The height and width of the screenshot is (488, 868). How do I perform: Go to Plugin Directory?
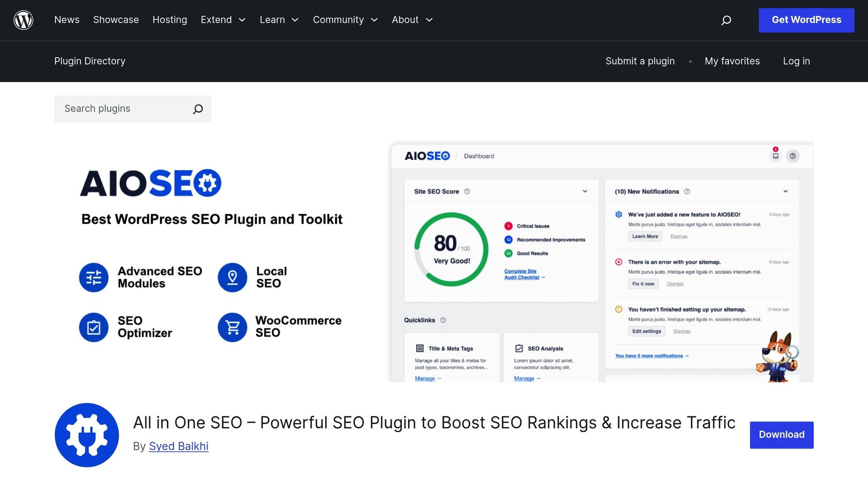pyautogui.click(x=90, y=61)
